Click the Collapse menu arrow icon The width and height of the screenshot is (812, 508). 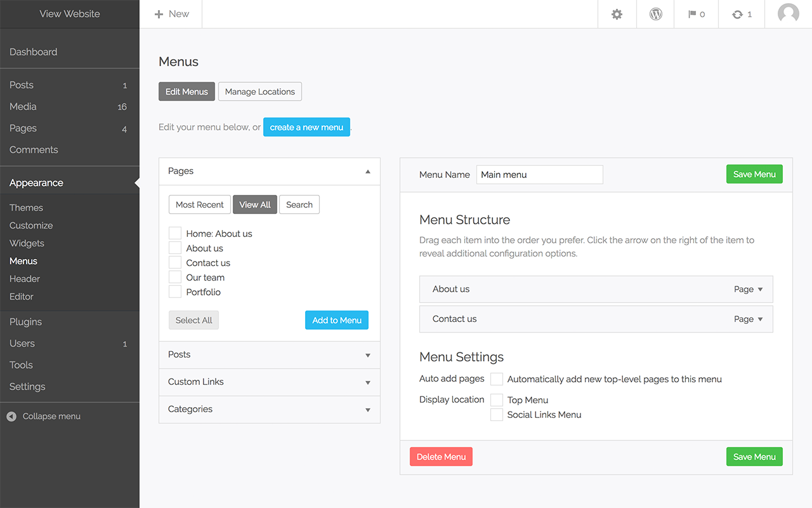pos(11,417)
